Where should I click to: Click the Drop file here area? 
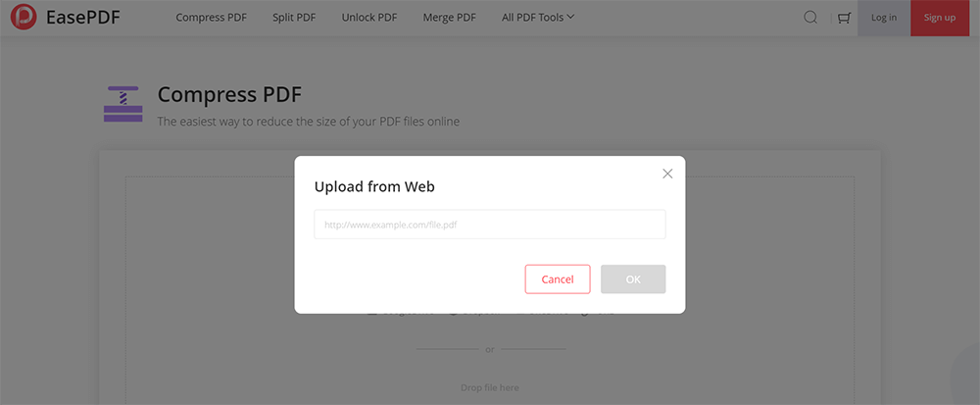click(x=489, y=387)
